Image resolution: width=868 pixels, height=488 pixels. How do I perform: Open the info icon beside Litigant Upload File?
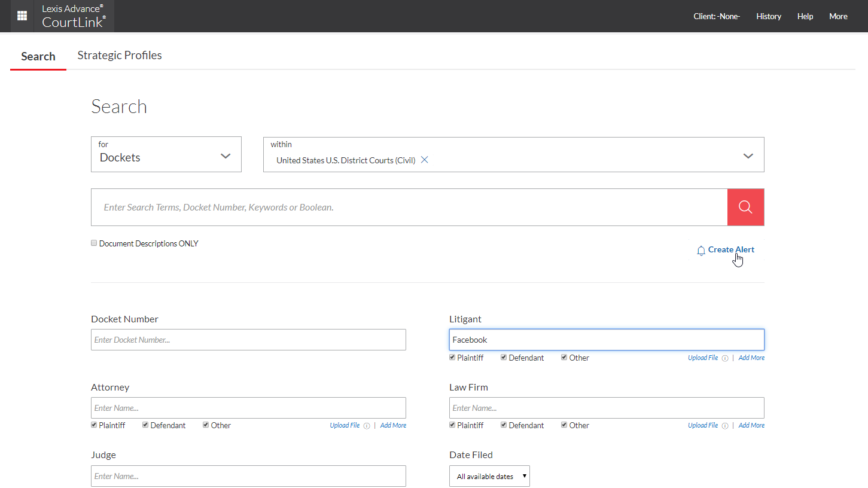725,358
